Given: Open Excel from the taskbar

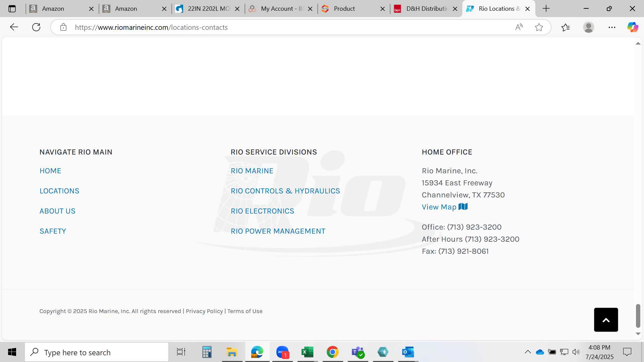Looking at the screenshot, I should click(307, 352).
